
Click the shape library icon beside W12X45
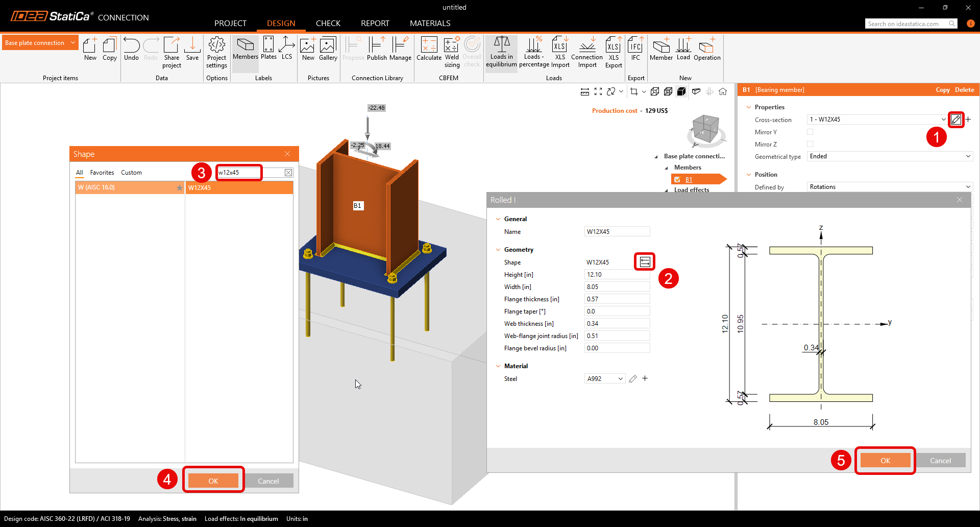pos(645,262)
